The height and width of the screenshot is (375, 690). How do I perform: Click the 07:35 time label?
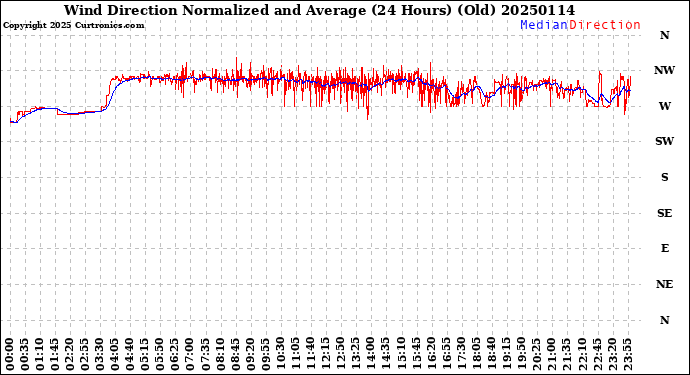point(205,354)
